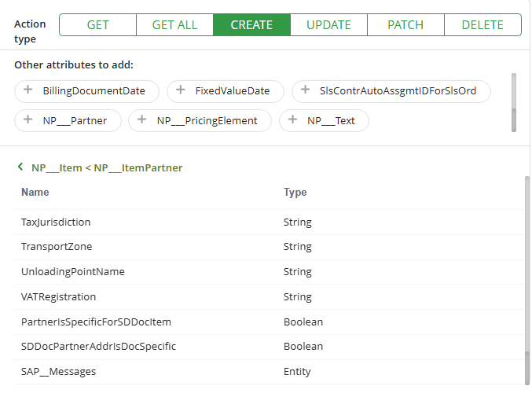Click the properties table scrollbar
The image size is (532, 397).
tap(527, 281)
